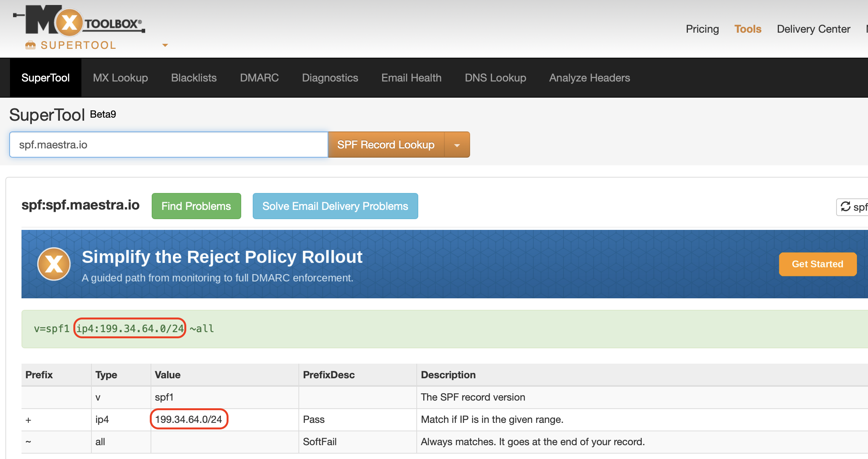Click the refresh icon beside spf

845,206
